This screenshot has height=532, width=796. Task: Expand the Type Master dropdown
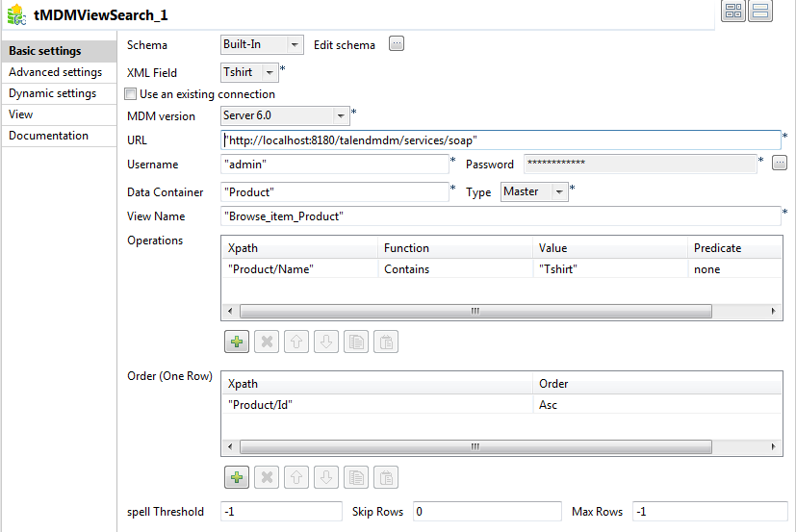[x=559, y=191]
